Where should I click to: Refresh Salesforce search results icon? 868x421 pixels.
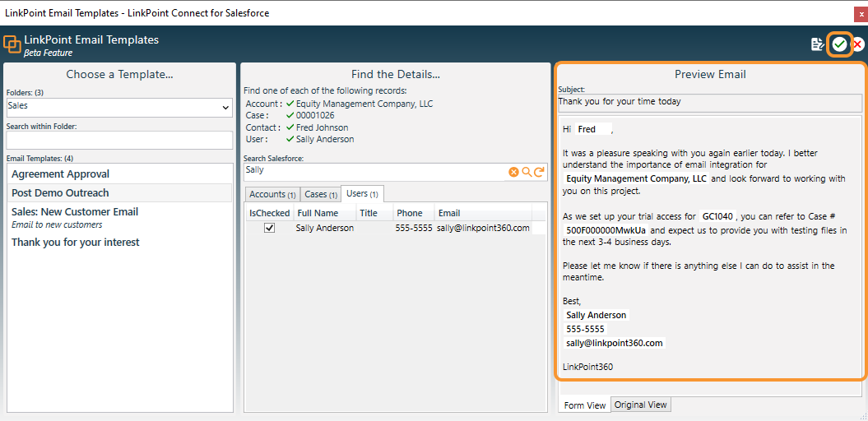(x=539, y=172)
